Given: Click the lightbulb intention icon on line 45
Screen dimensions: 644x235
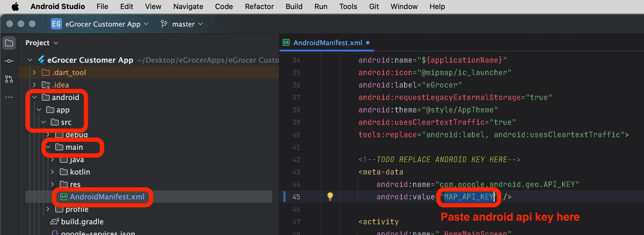Looking at the screenshot, I should pos(330,197).
